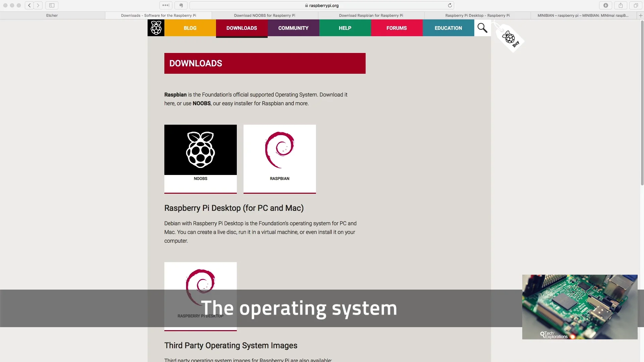Open Safari's downloads icon

coord(605,5)
